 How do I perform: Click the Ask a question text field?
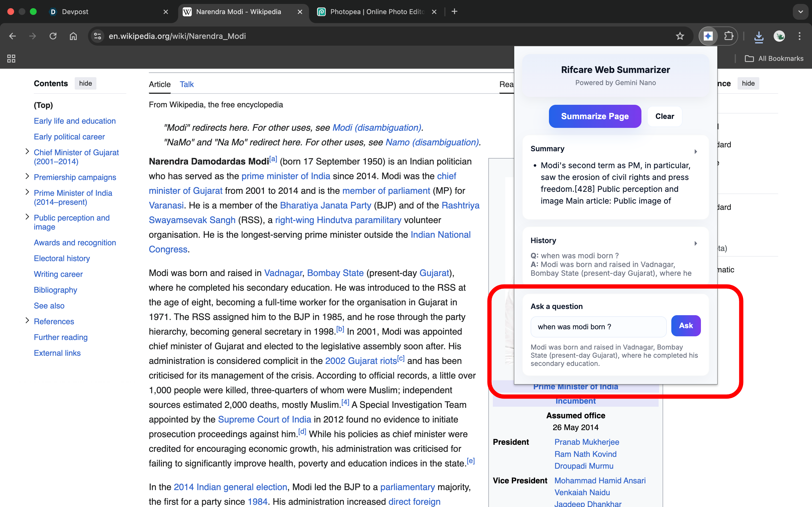[x=598, y=327]
